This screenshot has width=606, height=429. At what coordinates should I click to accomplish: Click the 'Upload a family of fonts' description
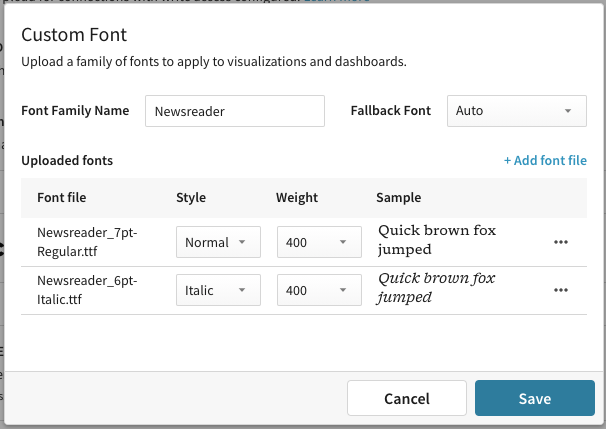(214, 61)
